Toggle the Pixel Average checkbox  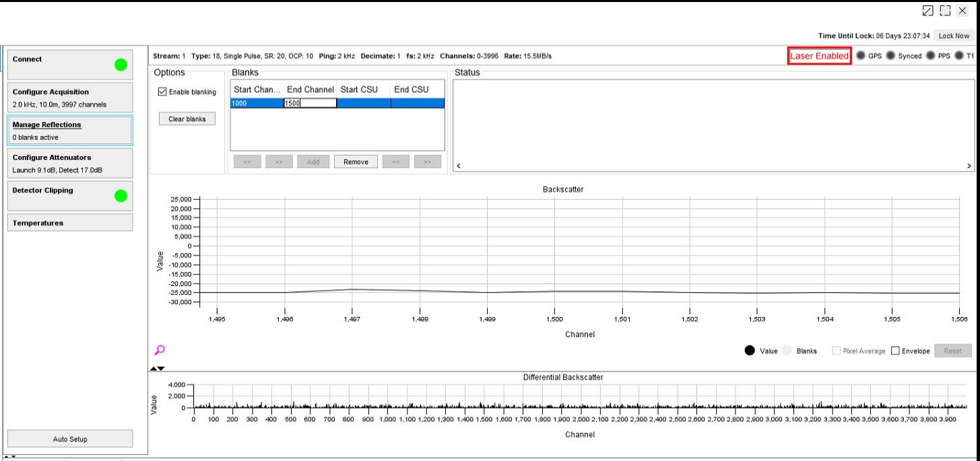tap(836, 351)
